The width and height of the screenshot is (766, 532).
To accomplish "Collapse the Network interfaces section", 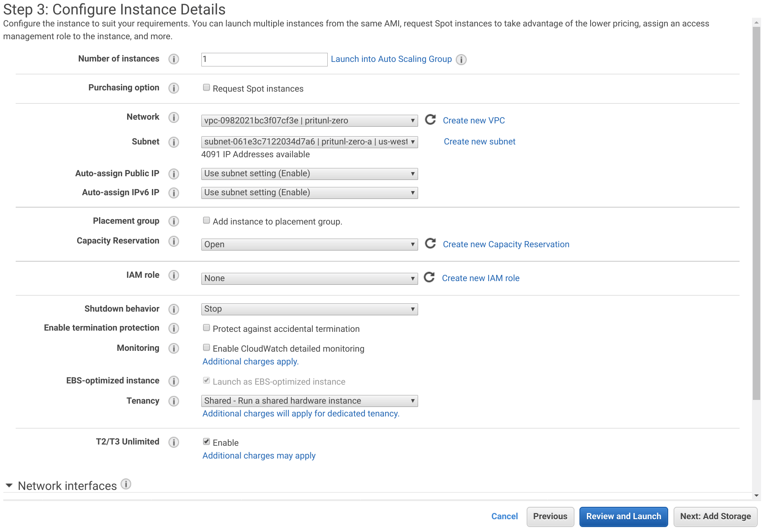I will click(9, 485).
